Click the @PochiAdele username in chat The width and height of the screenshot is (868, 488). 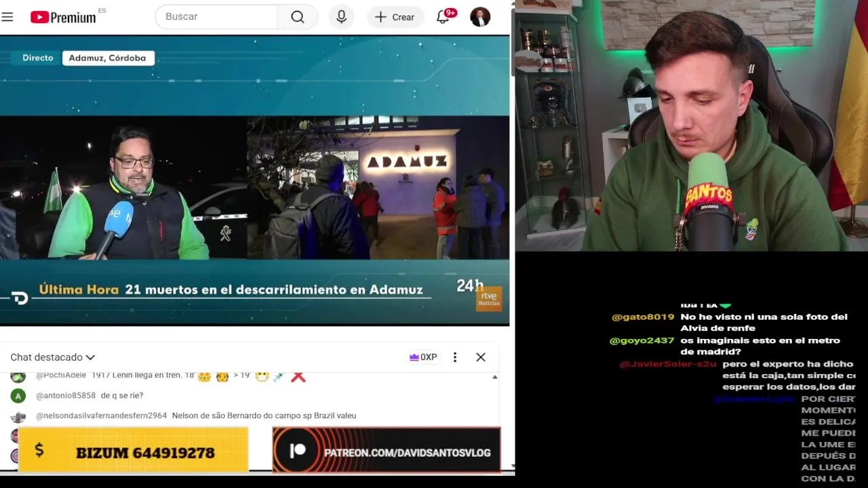tap(61, 375)
